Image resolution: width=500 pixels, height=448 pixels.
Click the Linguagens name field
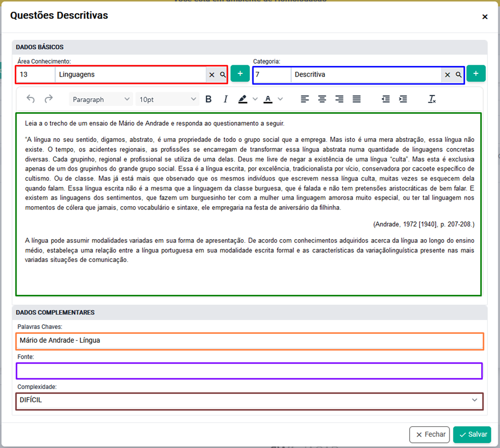(131, 74)
